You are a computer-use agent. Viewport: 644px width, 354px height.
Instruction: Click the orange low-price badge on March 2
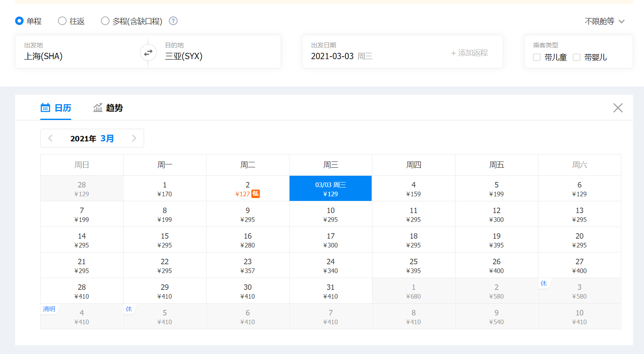(x=256, y=194)
